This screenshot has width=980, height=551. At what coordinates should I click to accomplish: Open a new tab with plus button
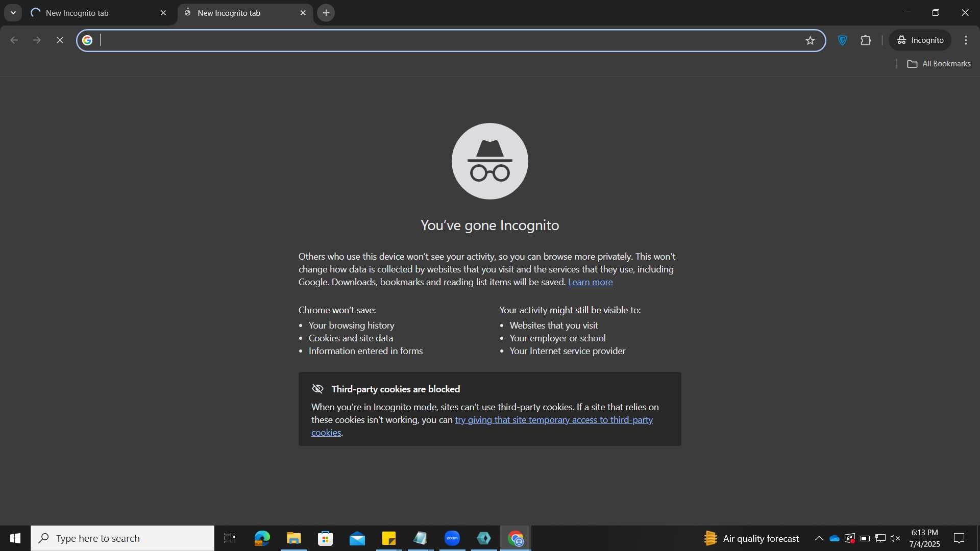pos(326,13)
